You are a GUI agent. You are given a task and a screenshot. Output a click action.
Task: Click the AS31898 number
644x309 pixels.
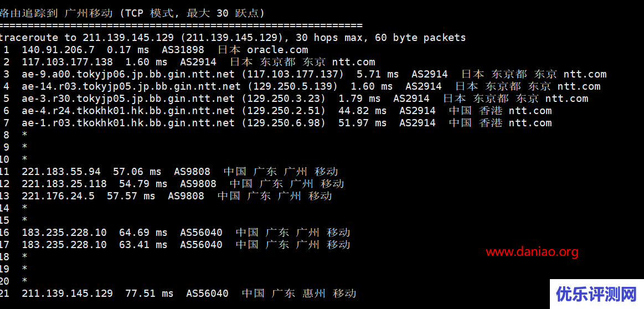tap(183, 50)
